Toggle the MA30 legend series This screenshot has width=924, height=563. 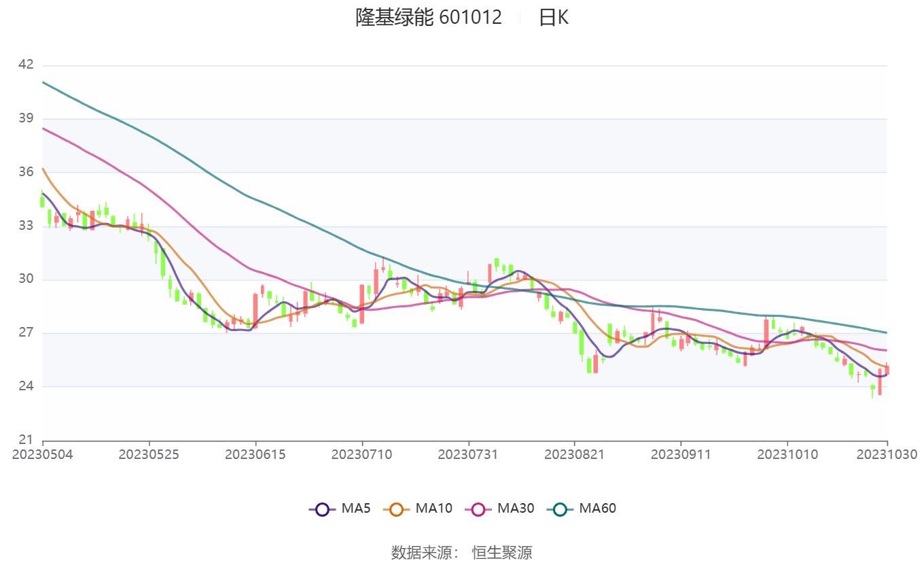(x=500, y=508)
